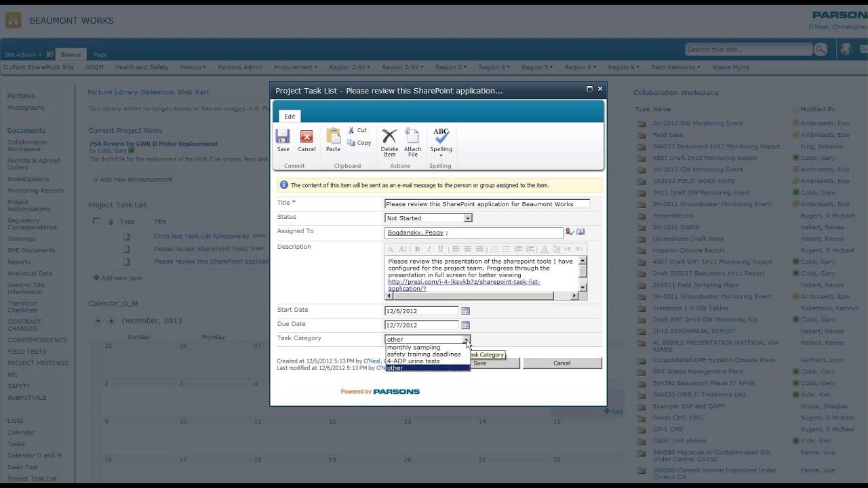
Task: Maximize the Project Task List dialog
Action: point(589,89)
